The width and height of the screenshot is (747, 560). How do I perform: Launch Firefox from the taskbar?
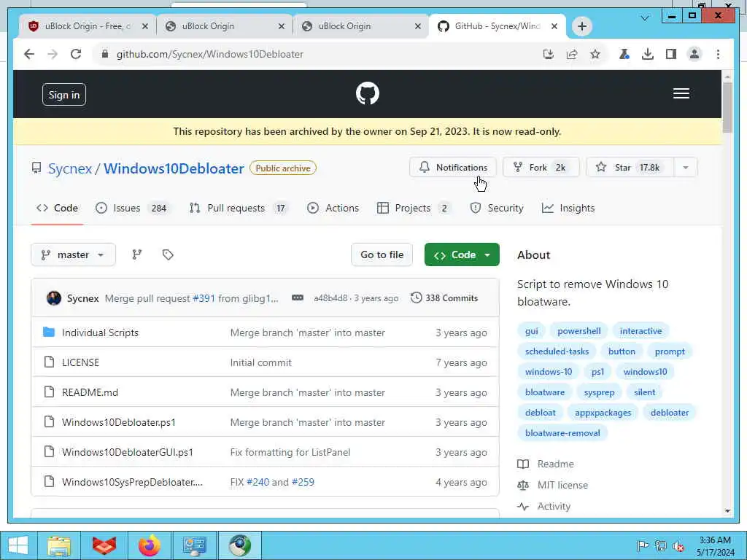click(x=149, y=545)
